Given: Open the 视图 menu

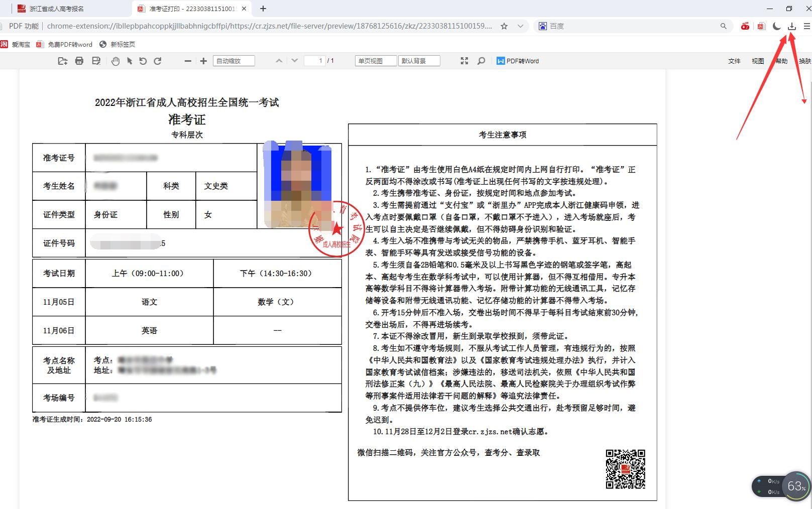Looking at the screenshot, I should coord(757,61).
